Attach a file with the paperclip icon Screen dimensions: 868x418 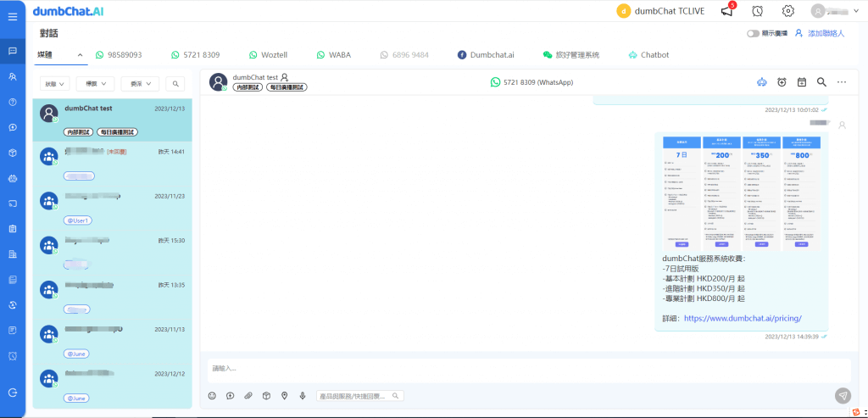click(x=248, y=396)
